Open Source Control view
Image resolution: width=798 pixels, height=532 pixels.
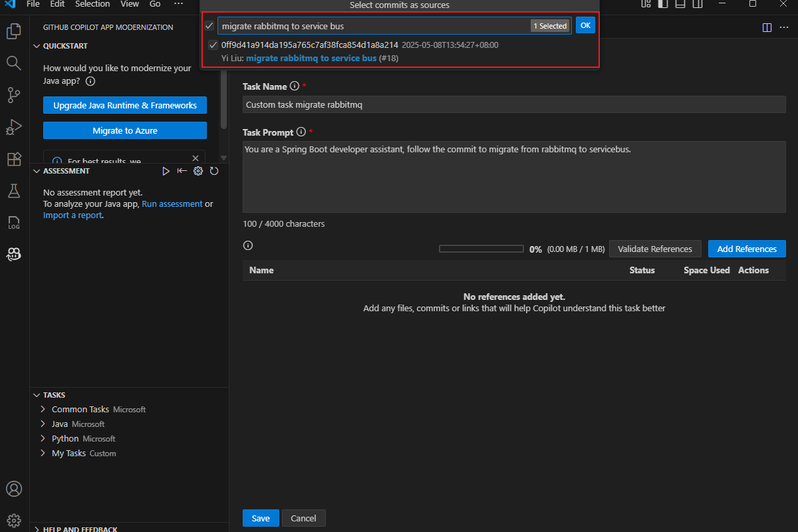click(14, 95)
